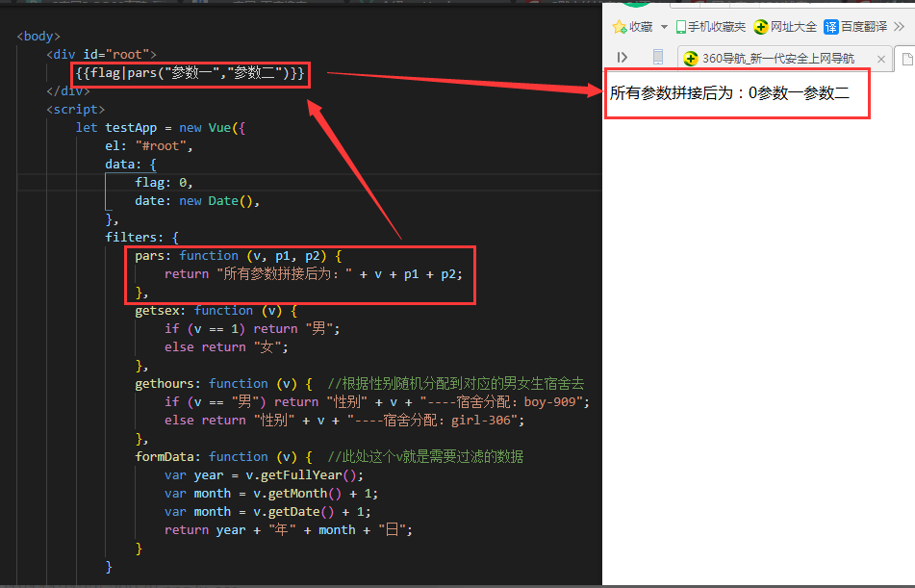Click the 收藏 star bookmark icon

click(620, 27)
